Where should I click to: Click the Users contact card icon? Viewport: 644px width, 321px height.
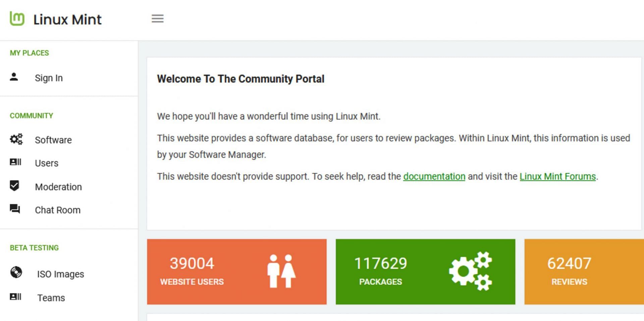tap(15, 162)
